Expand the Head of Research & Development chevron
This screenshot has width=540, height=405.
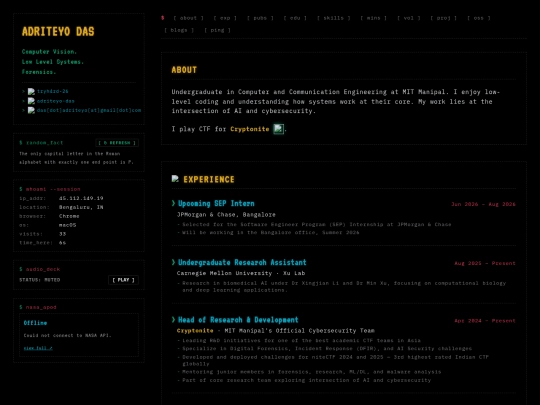tap(174, 320)
